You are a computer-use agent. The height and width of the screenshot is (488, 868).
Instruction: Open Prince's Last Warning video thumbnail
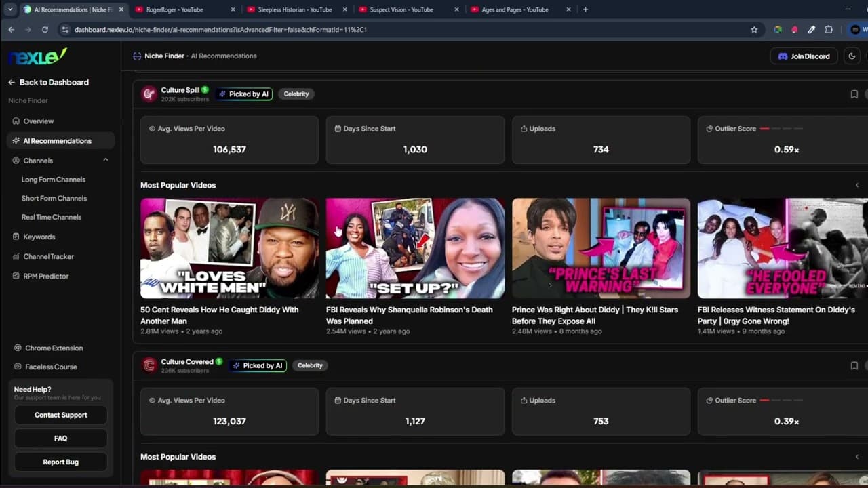[x=601, y=248]
